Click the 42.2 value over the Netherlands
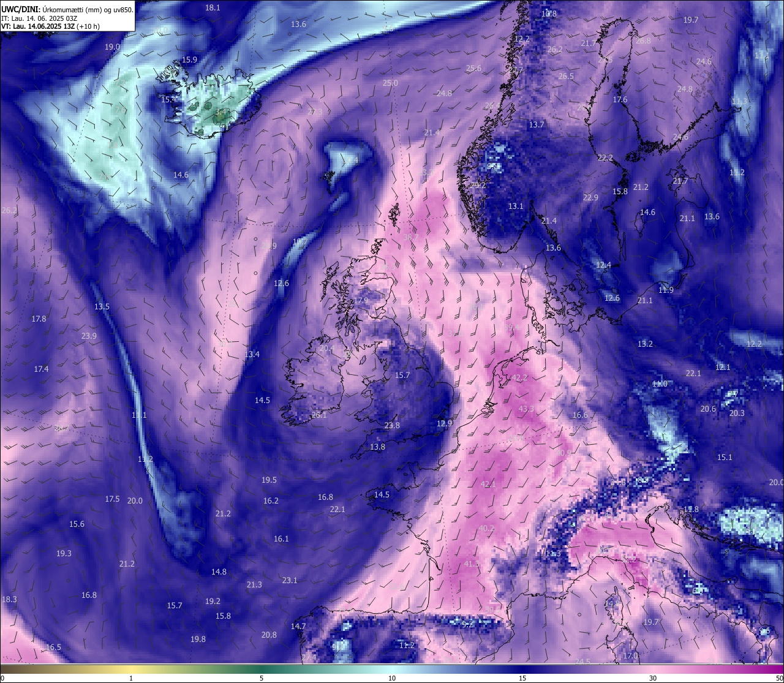 coord(519,378)
